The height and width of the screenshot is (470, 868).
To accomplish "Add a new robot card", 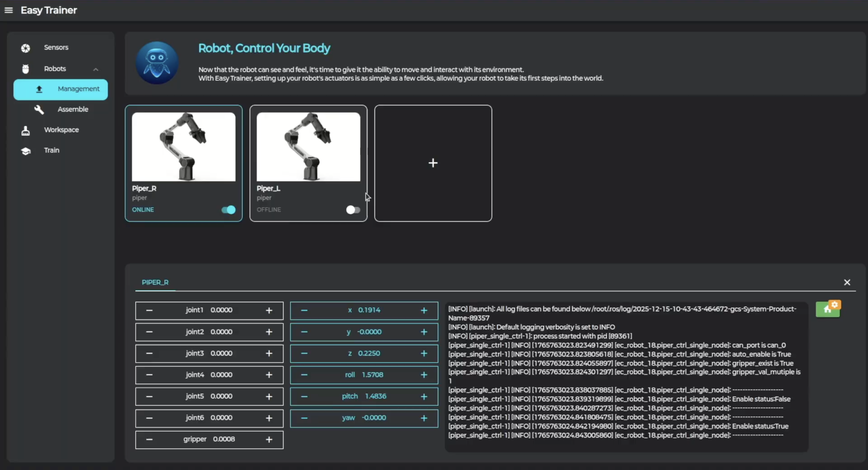I will (x=433, y=163).
